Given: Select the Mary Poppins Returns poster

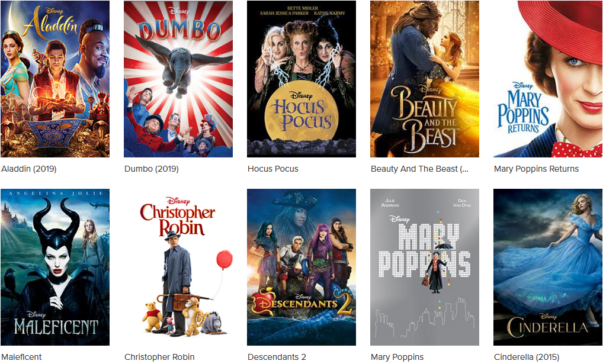Looking at the screenshot, I should 548,79.
